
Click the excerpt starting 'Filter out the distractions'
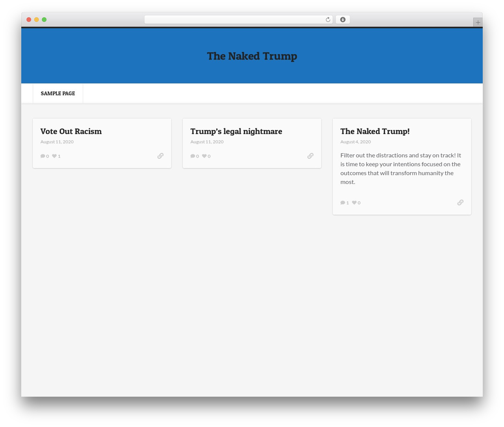[x=401, y=169]
